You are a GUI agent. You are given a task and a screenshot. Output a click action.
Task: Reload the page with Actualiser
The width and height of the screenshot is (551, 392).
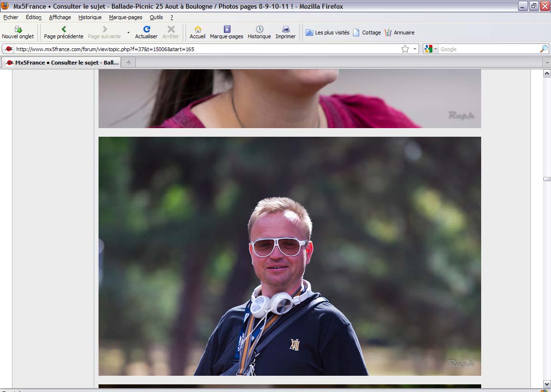146,33
